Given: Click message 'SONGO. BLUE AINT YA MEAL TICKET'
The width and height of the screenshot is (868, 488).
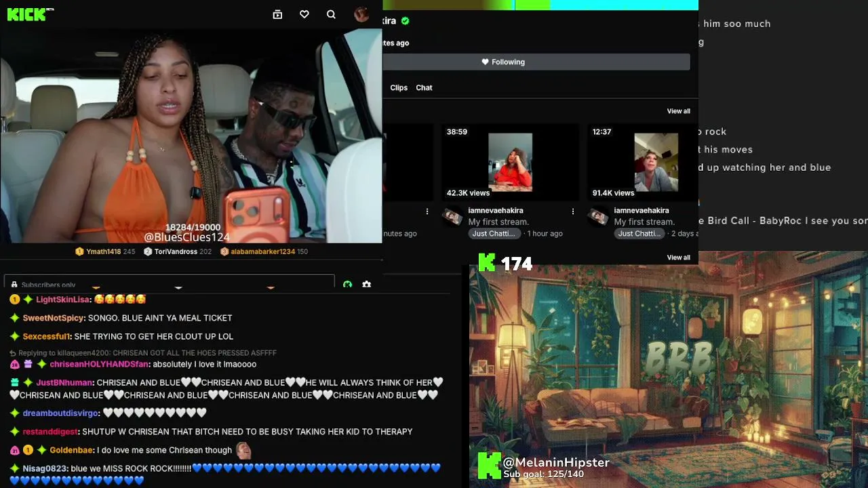Looking at the screenshot, I should tap(161, 318).
